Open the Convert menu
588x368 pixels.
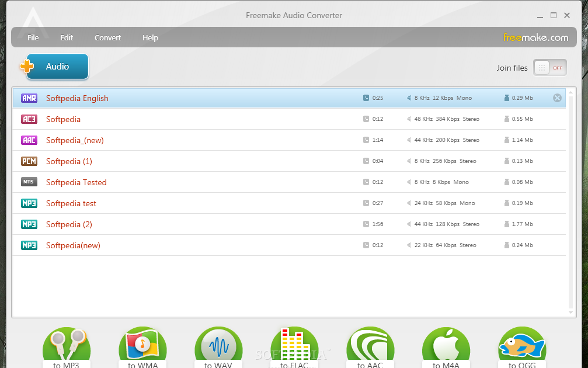(107, 37)
